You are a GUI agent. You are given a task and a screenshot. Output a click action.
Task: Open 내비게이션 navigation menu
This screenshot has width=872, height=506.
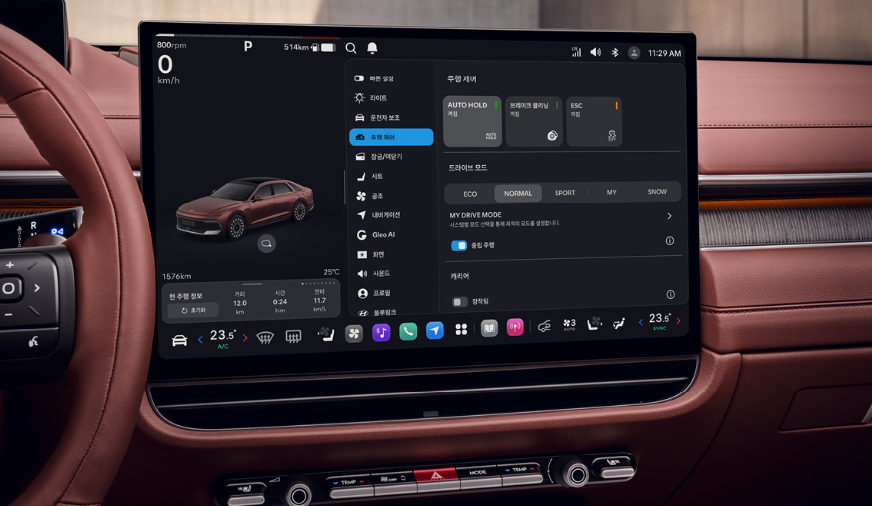coord(392,215)
